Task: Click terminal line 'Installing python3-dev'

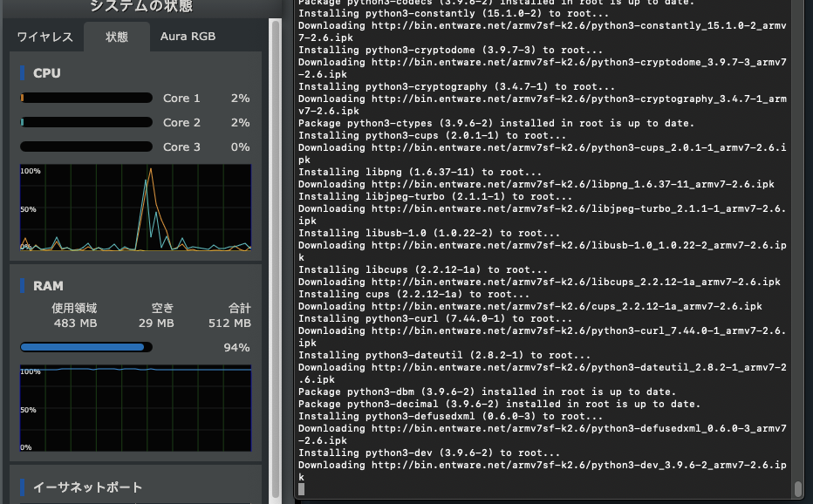Action: tap(429, 453)
